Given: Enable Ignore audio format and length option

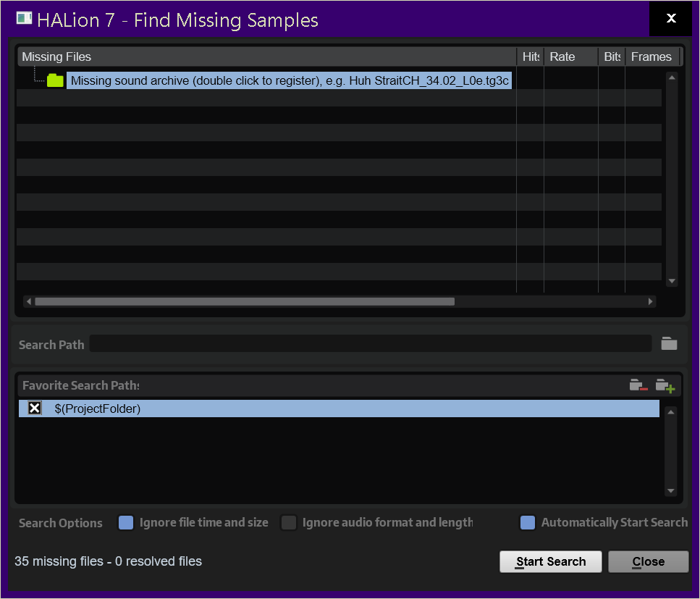Looking at the screenshot, I should pos(289,522).
